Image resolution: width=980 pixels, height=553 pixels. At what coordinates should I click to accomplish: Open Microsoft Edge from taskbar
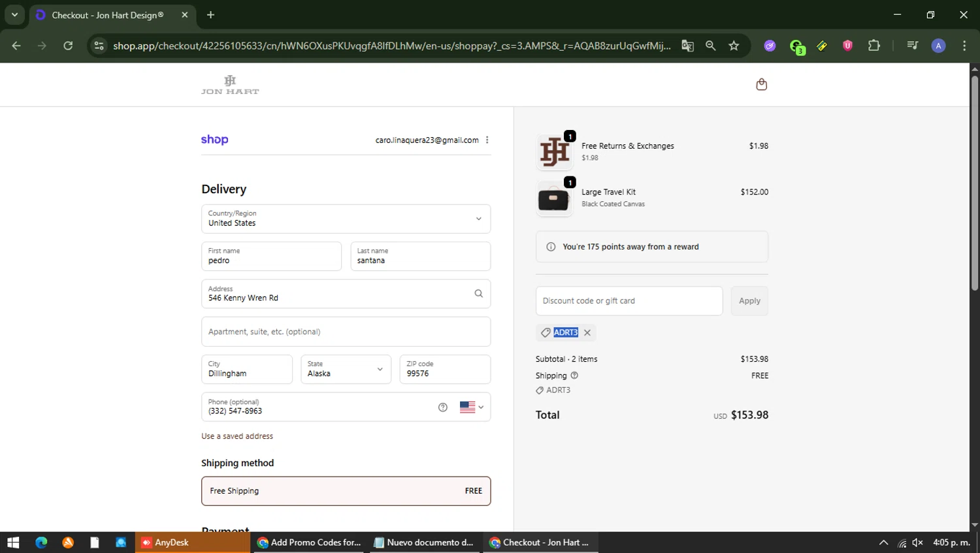pos(41,543)
